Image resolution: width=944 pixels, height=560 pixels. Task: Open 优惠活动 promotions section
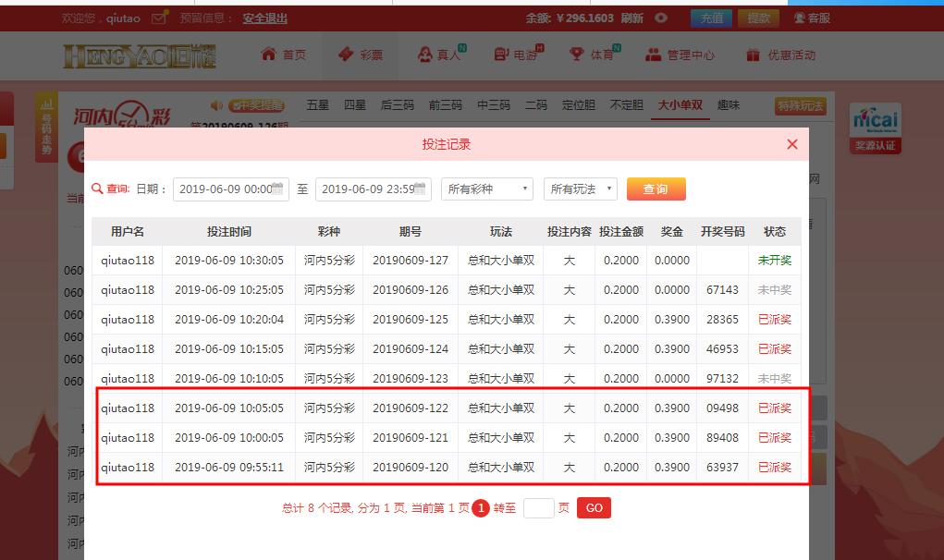tap(781, 55)
